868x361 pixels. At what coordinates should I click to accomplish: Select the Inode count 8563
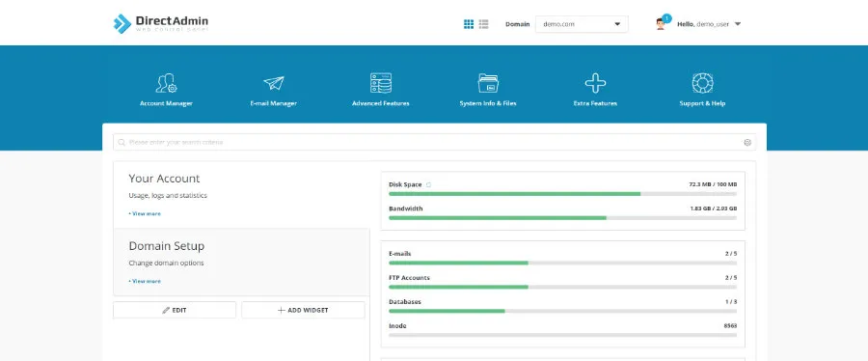click(730, 326)
